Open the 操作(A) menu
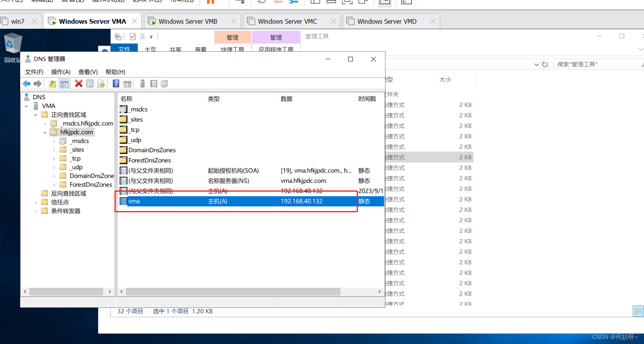Viewport: 644px width, 344px height. pyautogui.click(x=61, y=72)
